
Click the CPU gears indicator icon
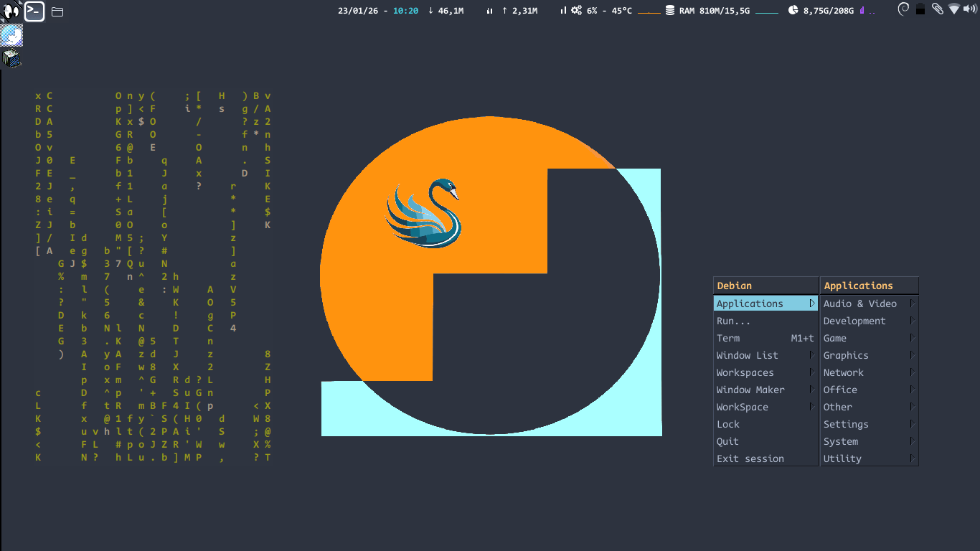(576, 11)
